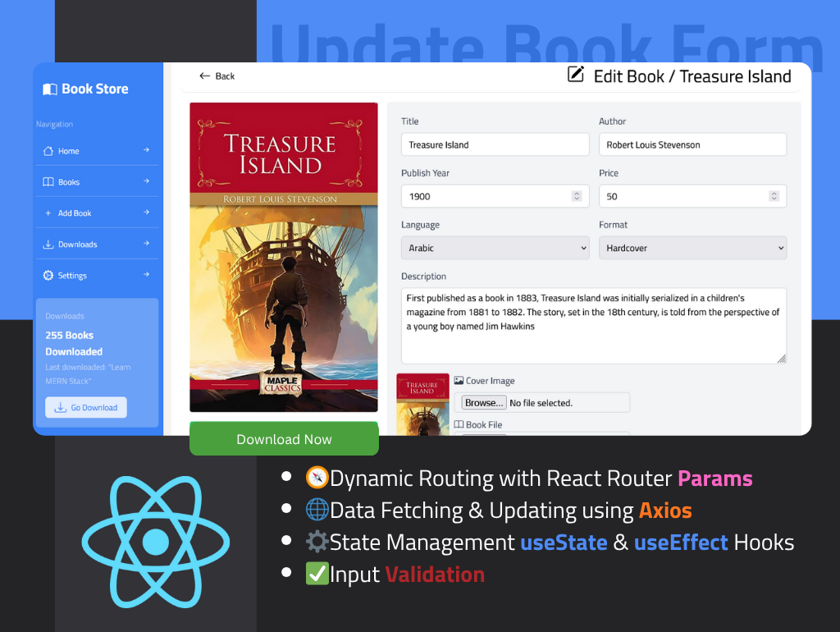This screenshot has height=632, width=840.
Task: Open the Format dropdown showing Hardcover
Action: point(692,248)
